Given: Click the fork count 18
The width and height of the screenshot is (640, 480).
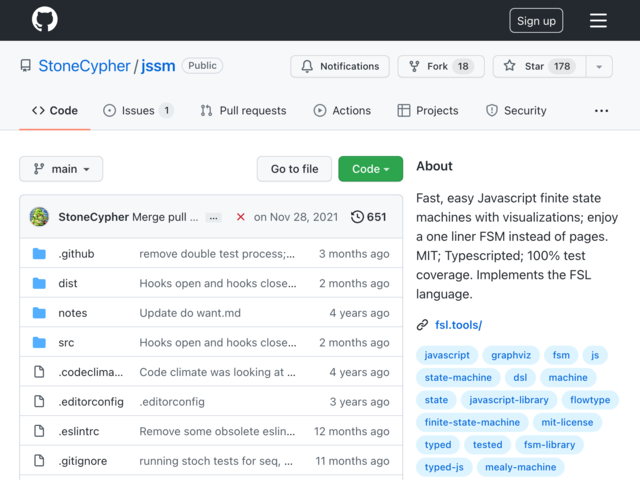Looking at the screenshot, I should click(463, 66).
